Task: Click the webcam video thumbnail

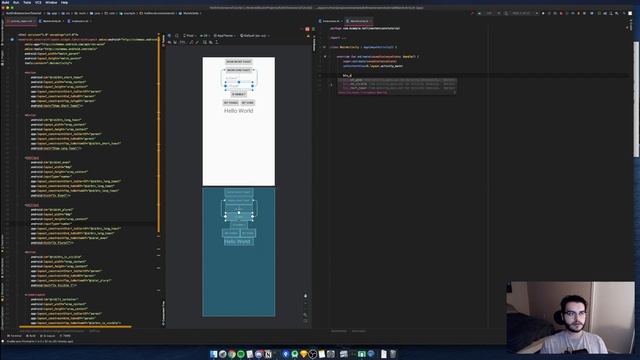Action: [x=571, y=318]
